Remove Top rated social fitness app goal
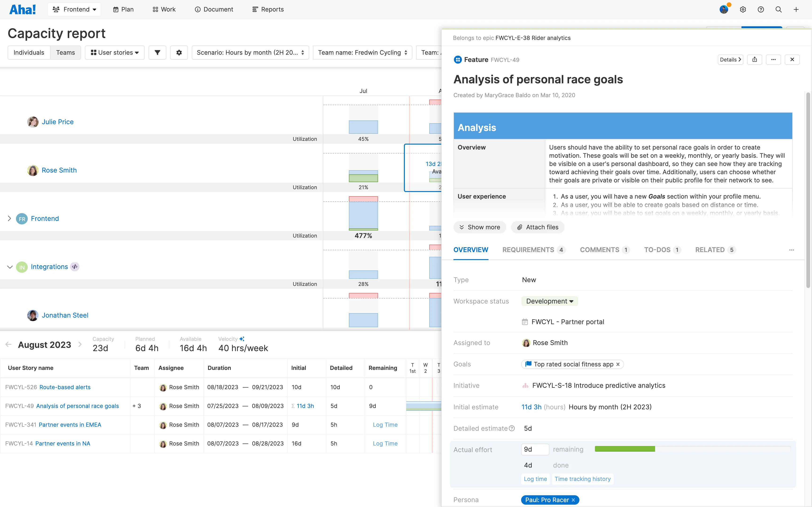 click(618, 364)
